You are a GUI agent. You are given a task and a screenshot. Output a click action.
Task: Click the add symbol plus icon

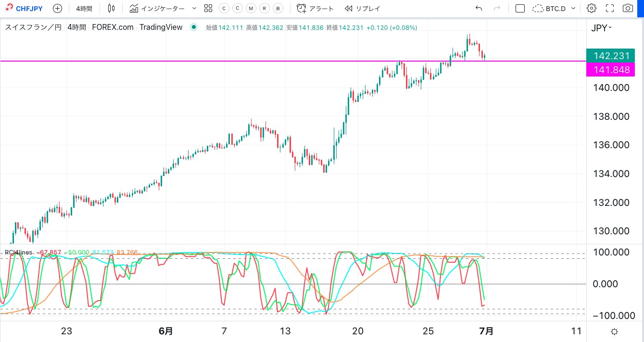point(57,8)
